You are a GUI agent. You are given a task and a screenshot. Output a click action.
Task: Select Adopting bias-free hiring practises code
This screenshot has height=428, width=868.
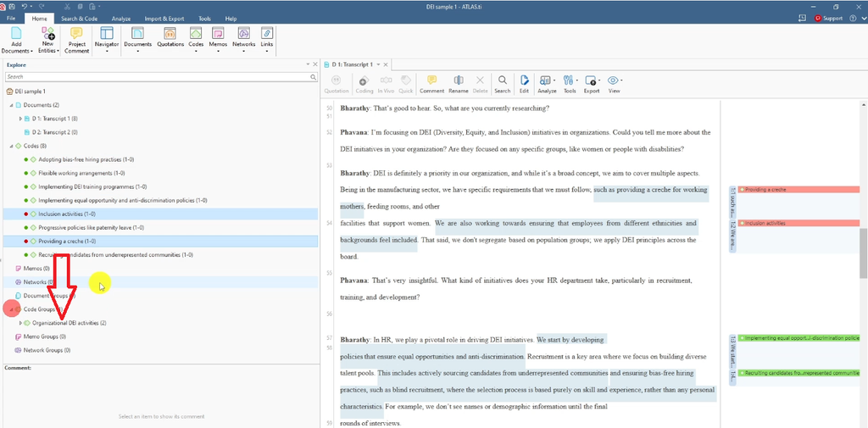tap(86, 159)
